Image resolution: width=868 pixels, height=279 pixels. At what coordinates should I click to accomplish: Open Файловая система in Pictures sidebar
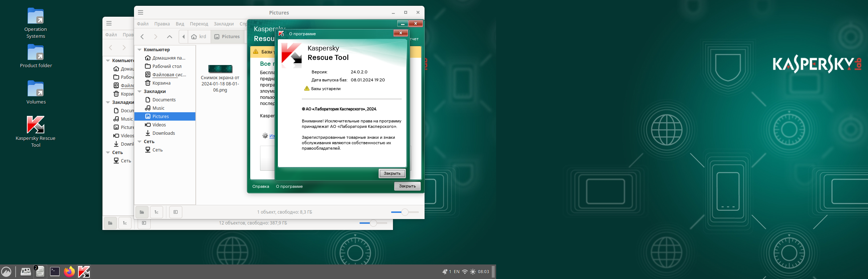165,75
